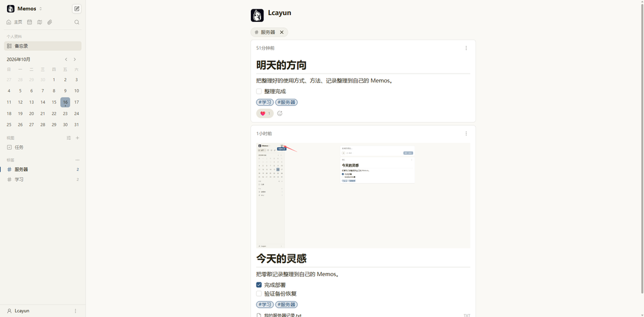Select the 任务 view
Screen dimensions: 644x317
tap(43, 147)
